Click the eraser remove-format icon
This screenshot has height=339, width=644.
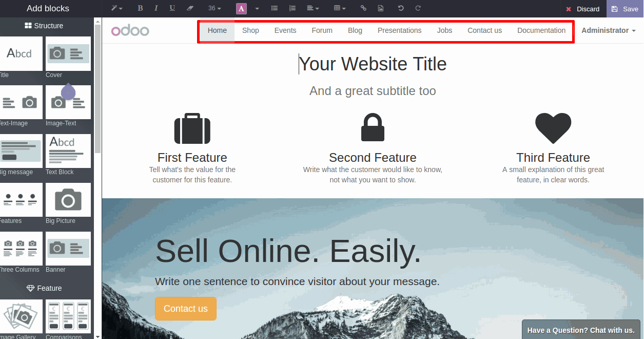click(x=190, y=8)
